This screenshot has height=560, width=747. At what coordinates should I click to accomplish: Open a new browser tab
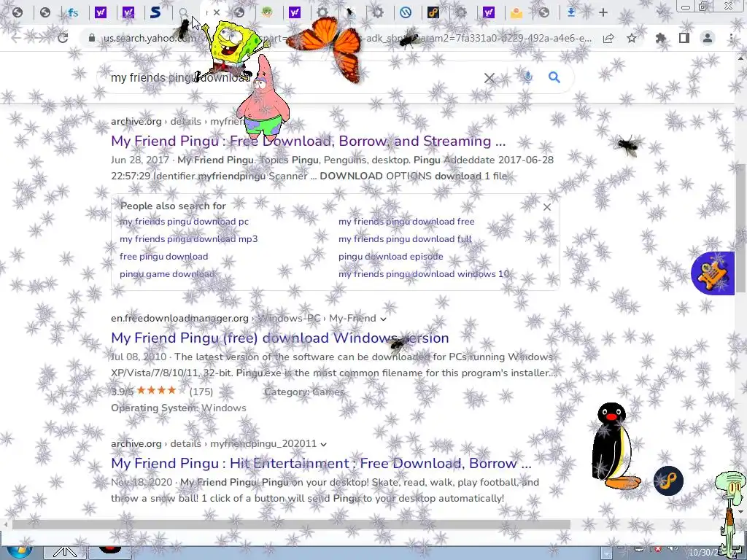pos(603,12)
